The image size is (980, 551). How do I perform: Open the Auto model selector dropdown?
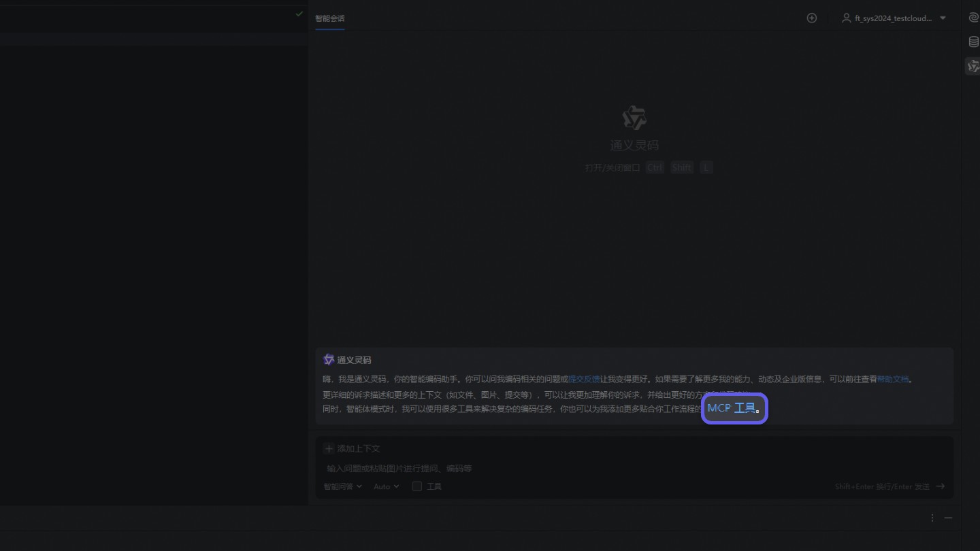(x=385, y=486)
